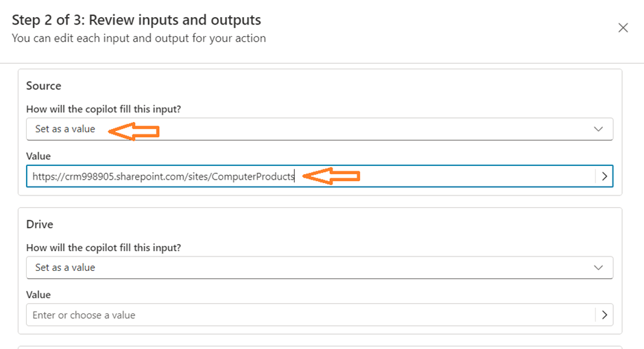The width and height of the screenshot is (644, 349).
Task: Click the Value label under Drive
Action: 38,295
